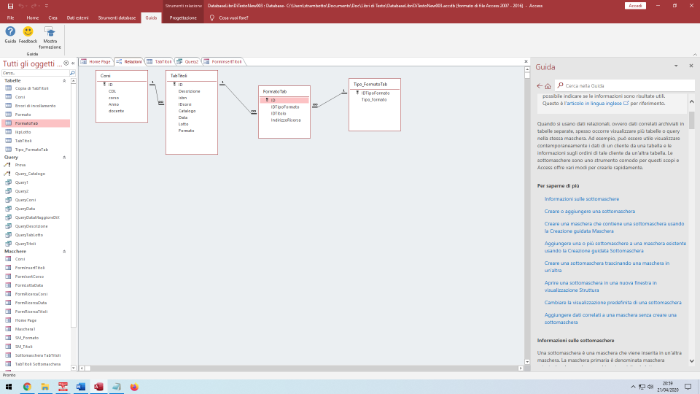Open the Feedback smiley button
This screenshot has width=700, height=394.
click(x=28, y=35)
